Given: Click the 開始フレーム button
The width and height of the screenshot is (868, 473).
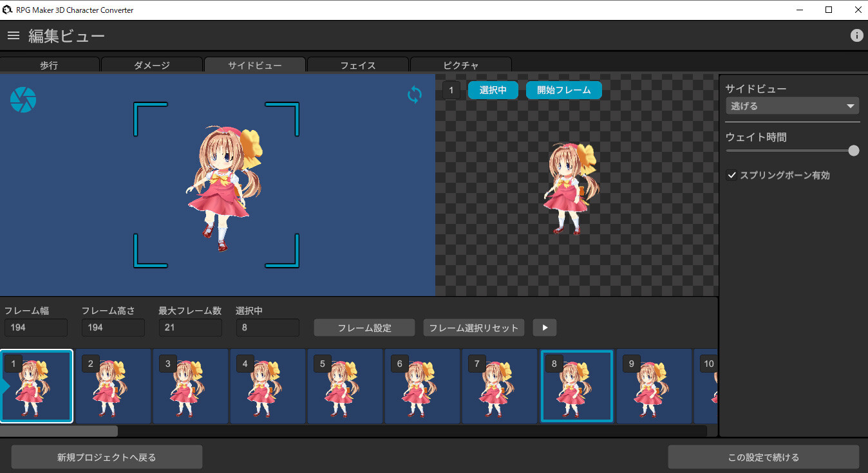Looking at the screenshot, I should [564, 90].
